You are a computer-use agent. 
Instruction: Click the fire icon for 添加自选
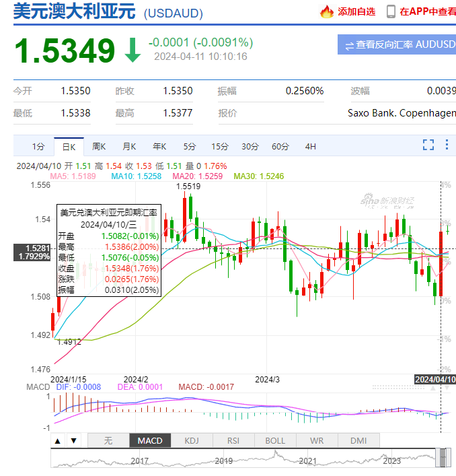click(328, 11)
